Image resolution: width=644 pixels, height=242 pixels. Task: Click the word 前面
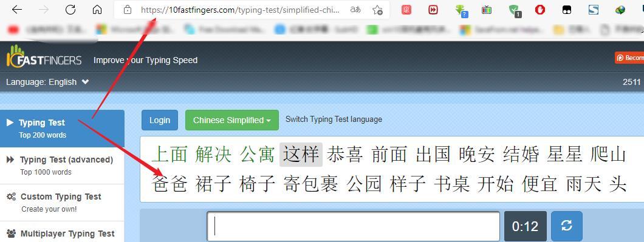(389, 155)
